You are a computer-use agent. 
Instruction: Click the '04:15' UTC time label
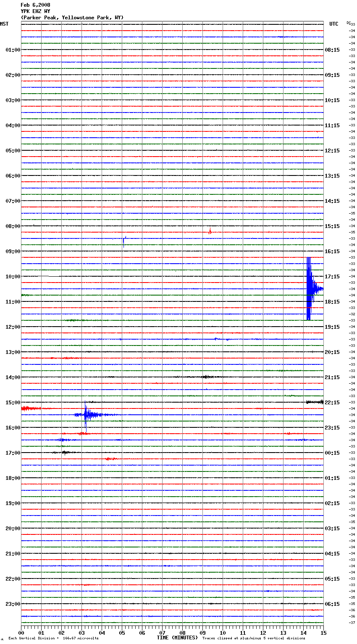pos(332,554)
